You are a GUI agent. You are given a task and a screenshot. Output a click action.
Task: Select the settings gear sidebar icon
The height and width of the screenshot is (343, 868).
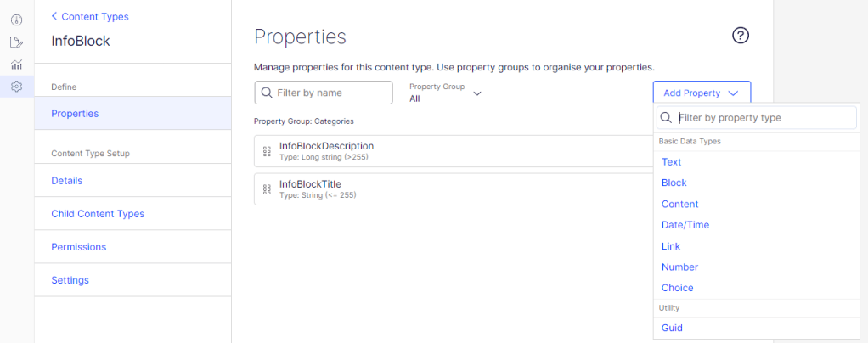[16, 87]
